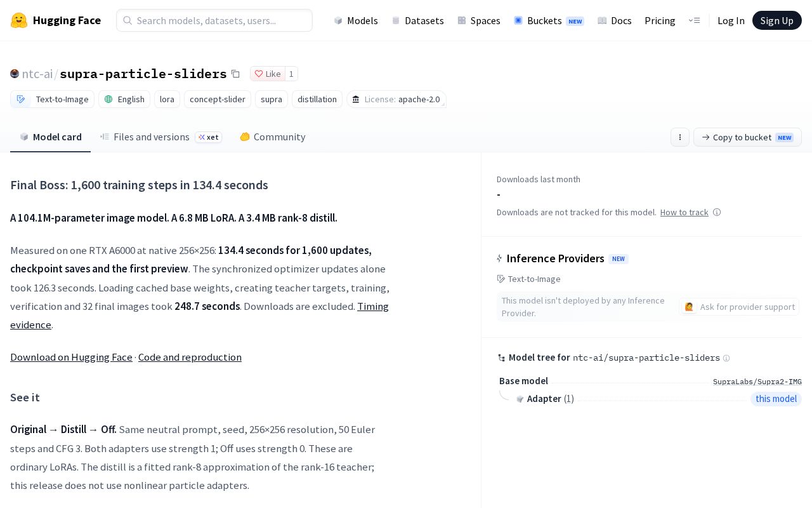Viewport: 812px width, 508px height.
Task: Click the like count number 1
Action: point(291,74)
